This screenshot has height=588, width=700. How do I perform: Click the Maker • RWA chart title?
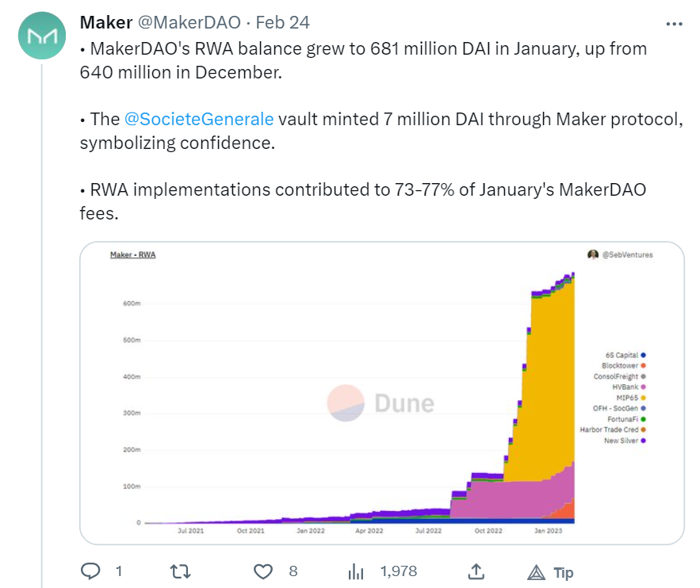[132, 255]
